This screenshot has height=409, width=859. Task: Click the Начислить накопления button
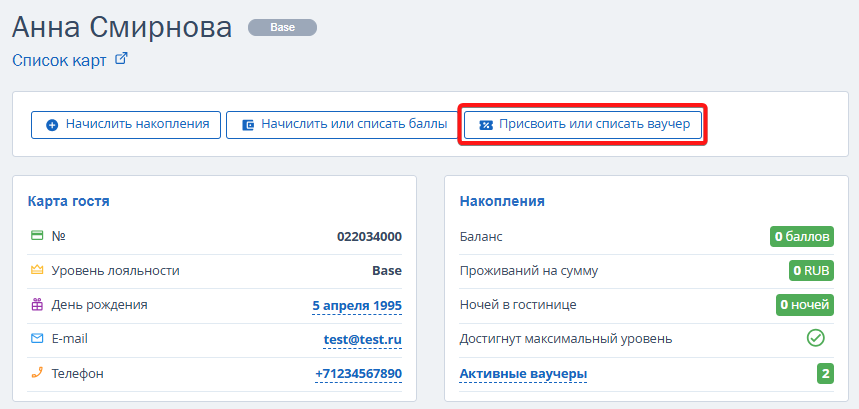click(126, 125)
